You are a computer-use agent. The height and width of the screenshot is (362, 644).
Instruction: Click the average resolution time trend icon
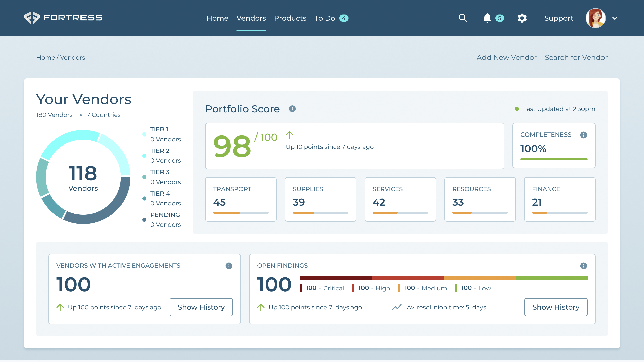coord(397,307)
